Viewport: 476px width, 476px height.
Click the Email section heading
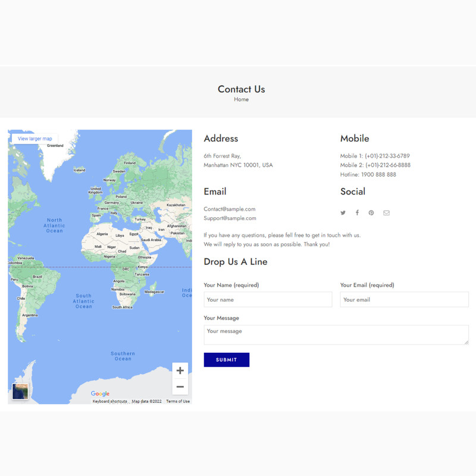pos(215,192)
